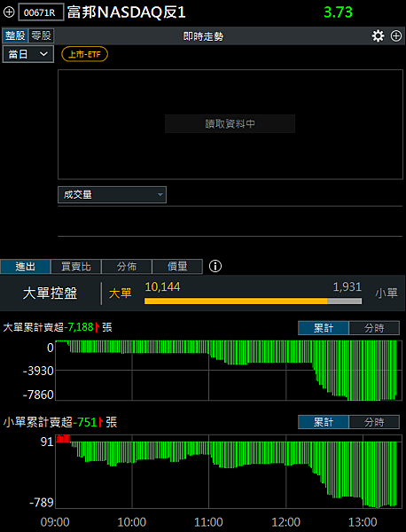The width and height of the screenshot is (406, 532).
Task: Switch small-order chart to 分時
Action: [x=374, y=422]
